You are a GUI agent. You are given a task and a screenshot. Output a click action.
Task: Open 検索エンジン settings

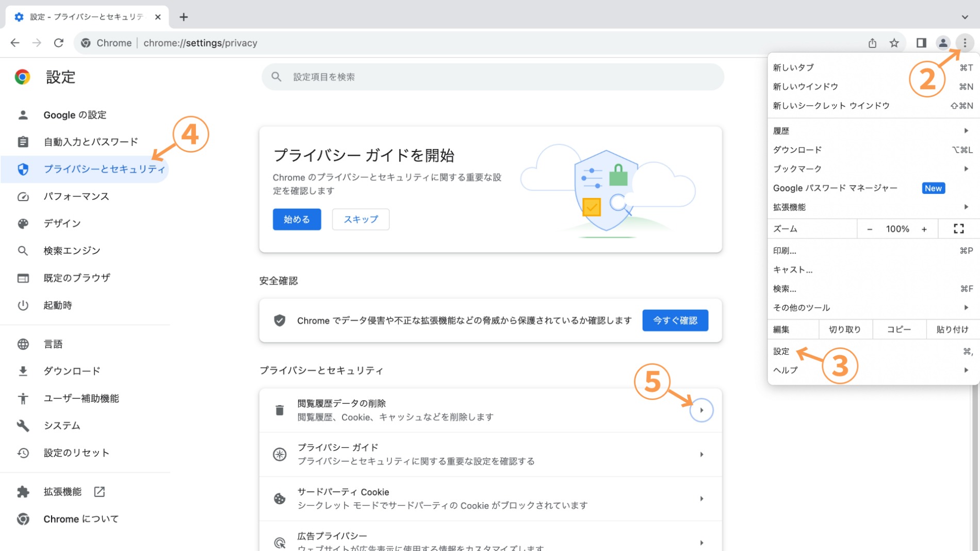click(72, 251)
